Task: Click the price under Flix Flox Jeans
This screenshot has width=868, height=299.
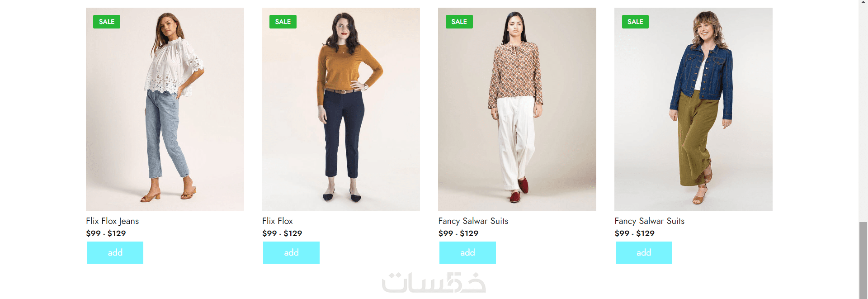Action: pyautogui.click(x=106, y=233)
